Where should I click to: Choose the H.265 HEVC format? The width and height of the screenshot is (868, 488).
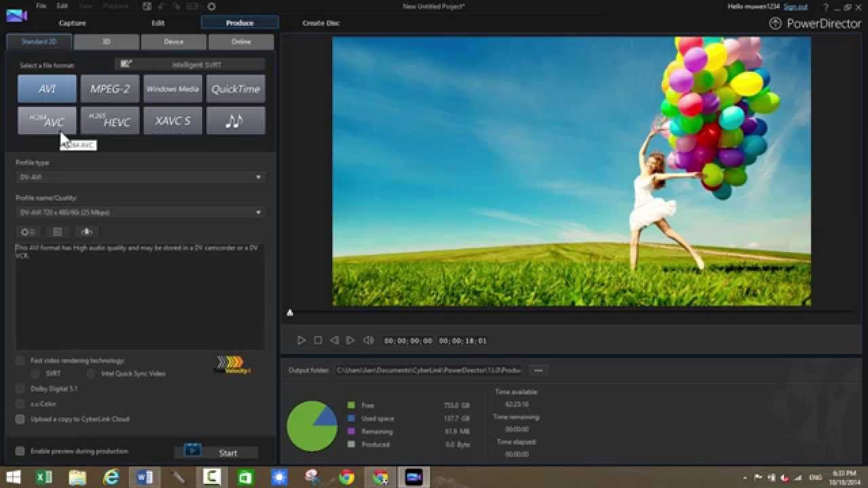(109, 120)
